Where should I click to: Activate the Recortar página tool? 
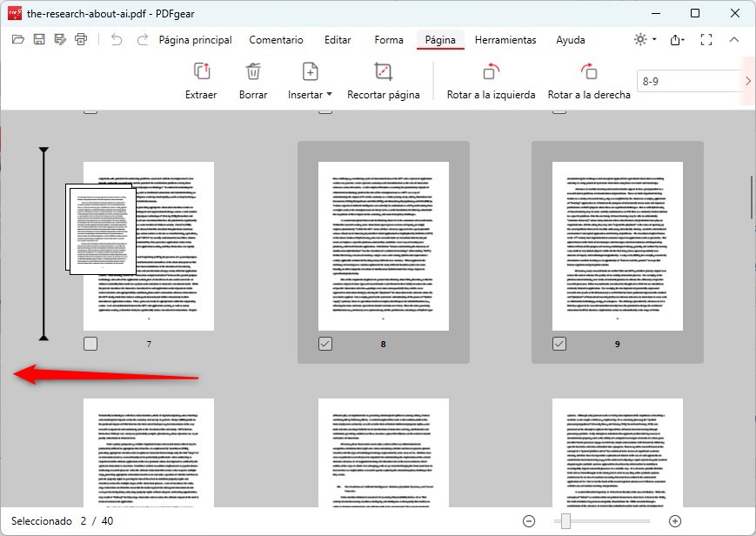[x=384, y=80]
